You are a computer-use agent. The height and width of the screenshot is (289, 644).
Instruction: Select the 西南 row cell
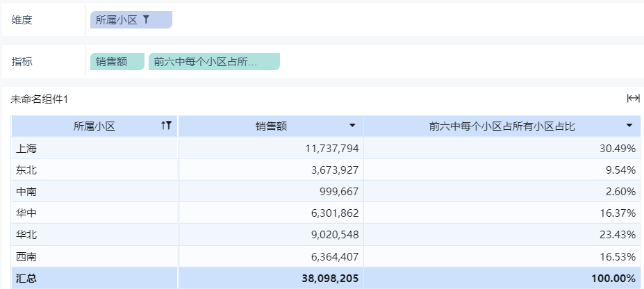[26, 256]
